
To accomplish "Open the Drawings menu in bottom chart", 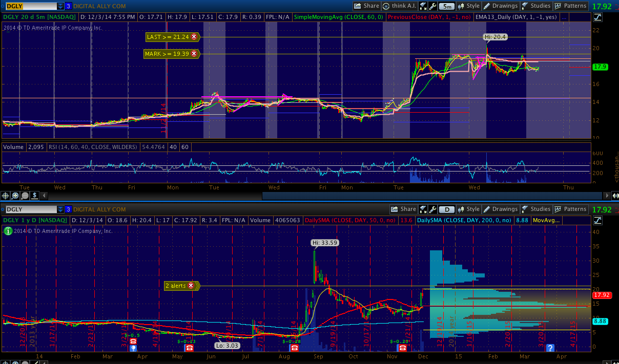I will (500, 209).
